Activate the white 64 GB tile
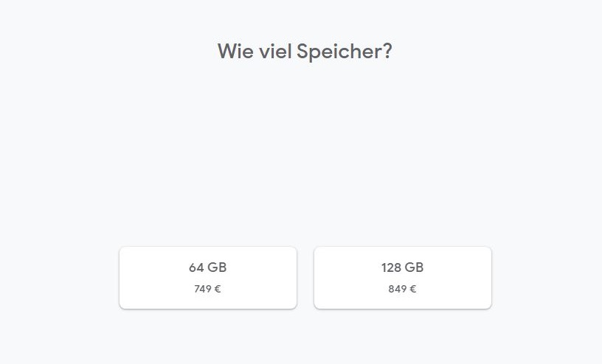Viewport: 602px width, 364px height. 207,278
